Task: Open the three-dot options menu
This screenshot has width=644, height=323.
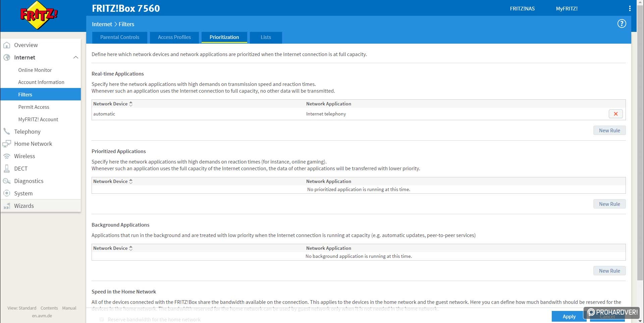Action: [x=630, y=8]
